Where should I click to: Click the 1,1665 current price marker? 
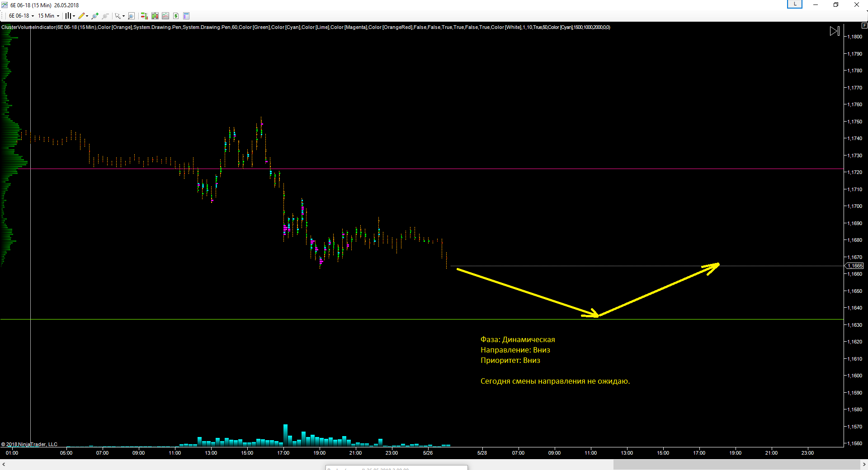pyautogui.click(x=854, y=266)
